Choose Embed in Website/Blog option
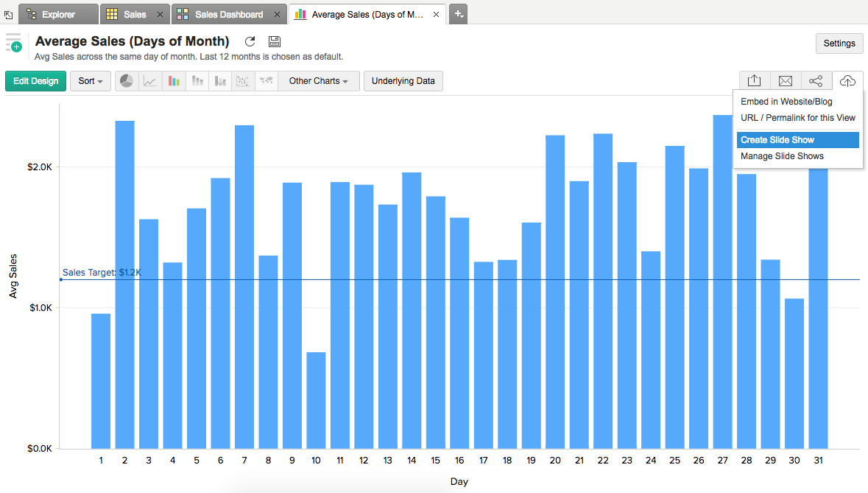The width and height of the screenshot is (868, 493). click(786, 102)
